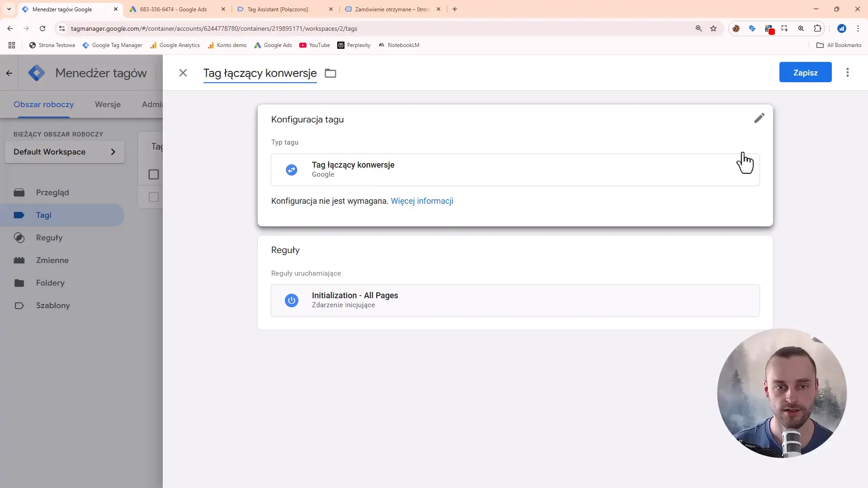Click the Conversion Linker tag type icon
868x488 pixels.
tap(292, 170)
